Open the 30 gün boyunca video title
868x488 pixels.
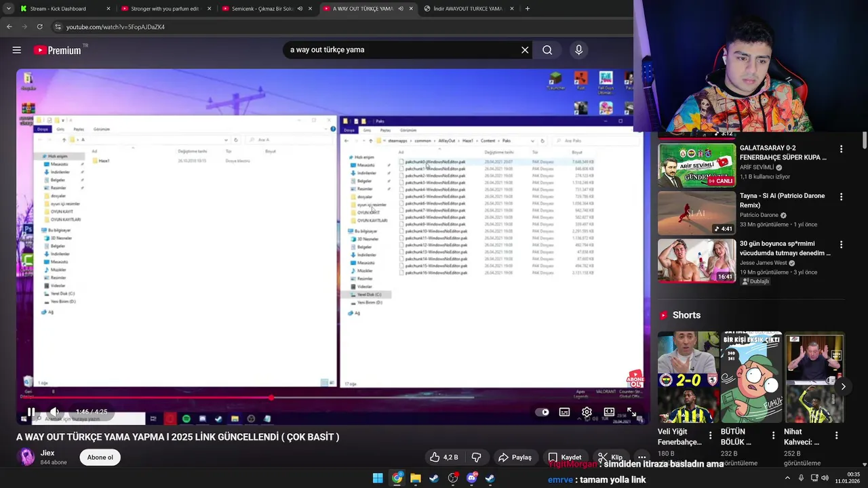[785, 248]
